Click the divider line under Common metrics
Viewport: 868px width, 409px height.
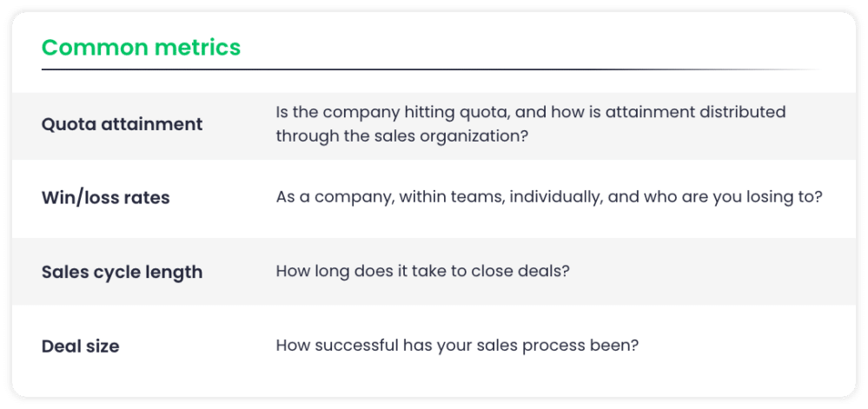tap(432, 69)
